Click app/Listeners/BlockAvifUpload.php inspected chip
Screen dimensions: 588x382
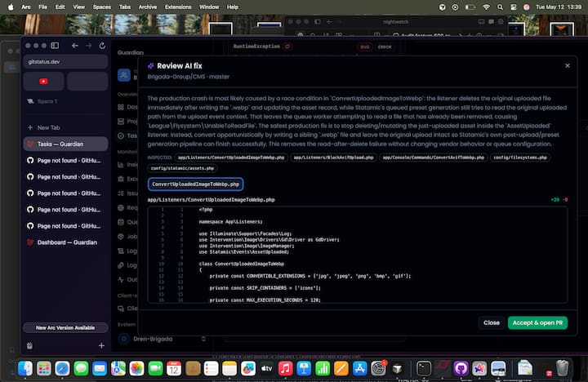(x=333, y=158)
